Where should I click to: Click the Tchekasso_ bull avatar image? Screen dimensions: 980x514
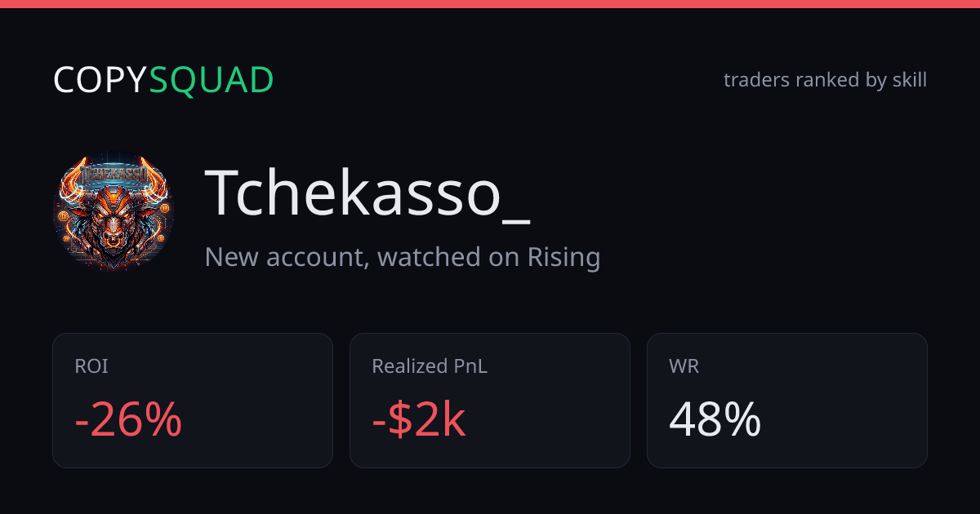pyautogui.click(x=114, y=211)
